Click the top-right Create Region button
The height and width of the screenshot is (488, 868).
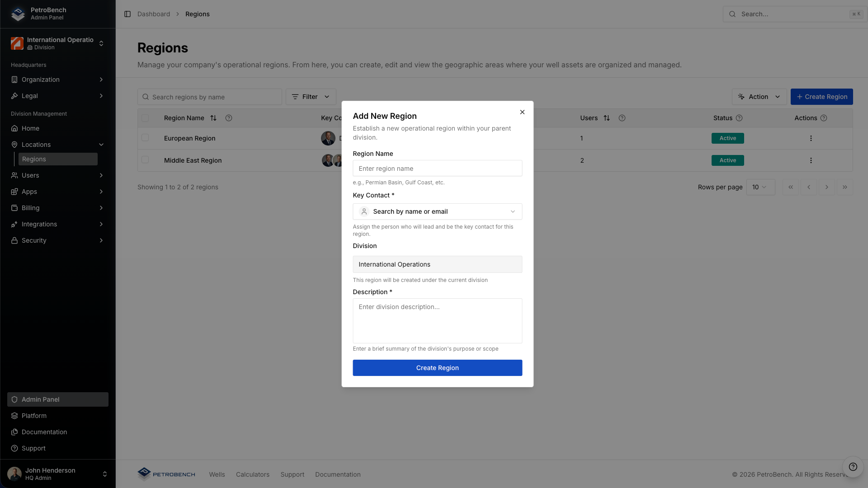[x=821, y=97]
